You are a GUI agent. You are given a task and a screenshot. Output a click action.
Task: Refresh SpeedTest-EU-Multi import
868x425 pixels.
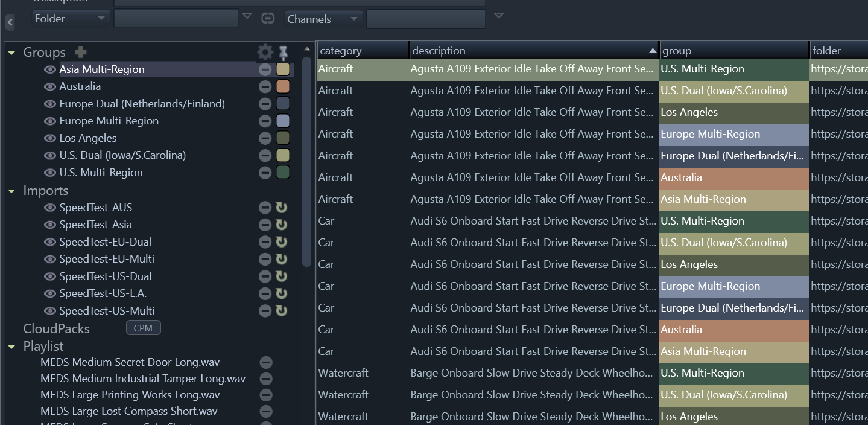[281, 259]
